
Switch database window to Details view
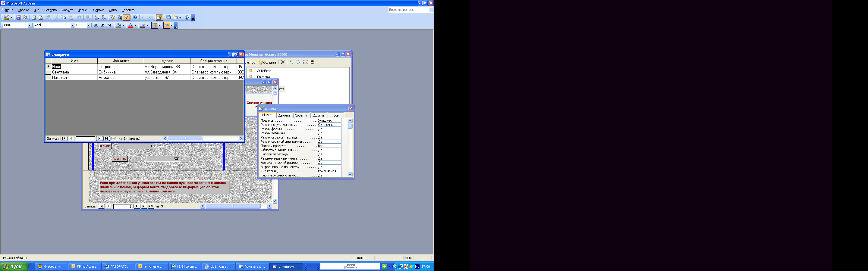(312, 62)
